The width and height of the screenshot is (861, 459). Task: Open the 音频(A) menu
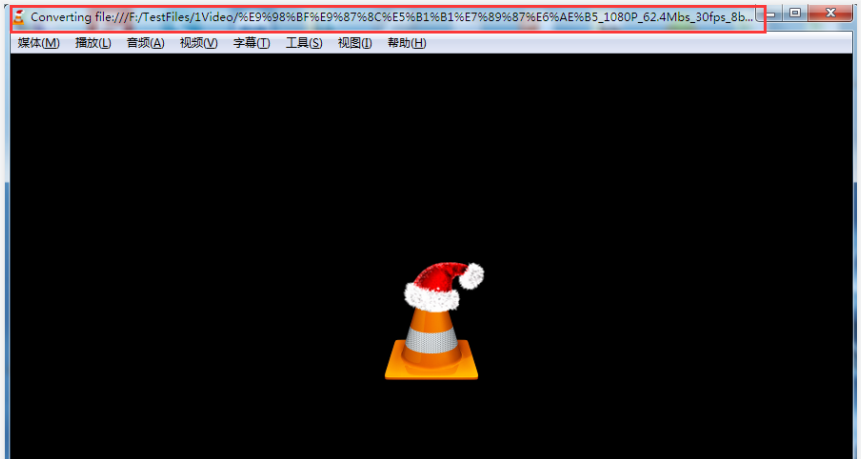[146, 43]
